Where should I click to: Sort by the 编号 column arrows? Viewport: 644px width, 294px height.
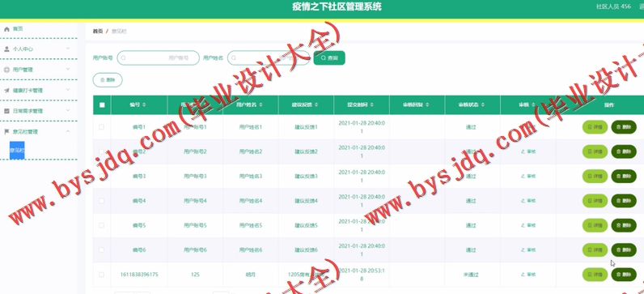pos(144,105)
